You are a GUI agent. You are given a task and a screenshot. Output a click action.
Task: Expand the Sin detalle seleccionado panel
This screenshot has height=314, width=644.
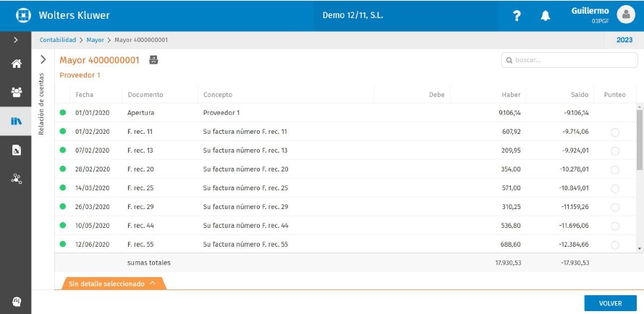click(114, 284)
